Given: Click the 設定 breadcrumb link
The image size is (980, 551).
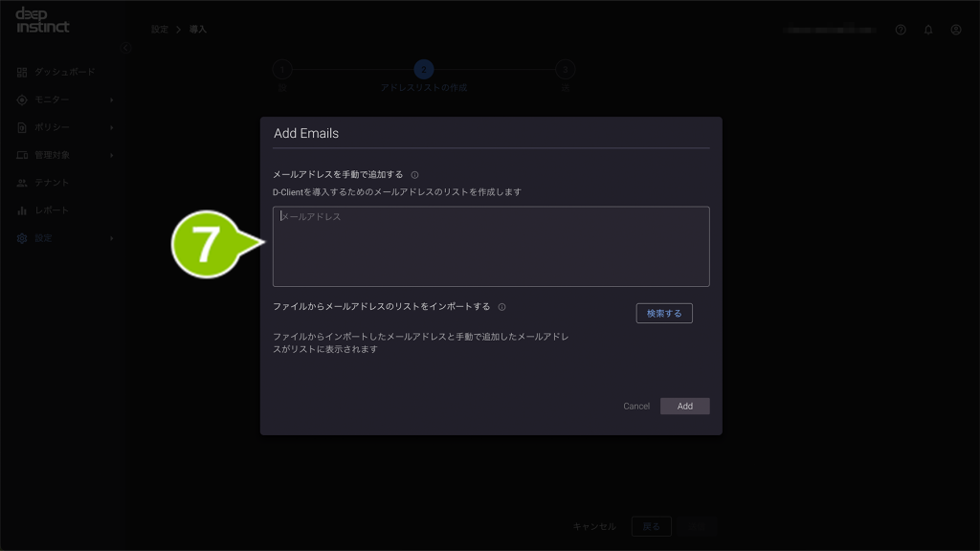Looking at the screenshot, I should pos(160,30).
